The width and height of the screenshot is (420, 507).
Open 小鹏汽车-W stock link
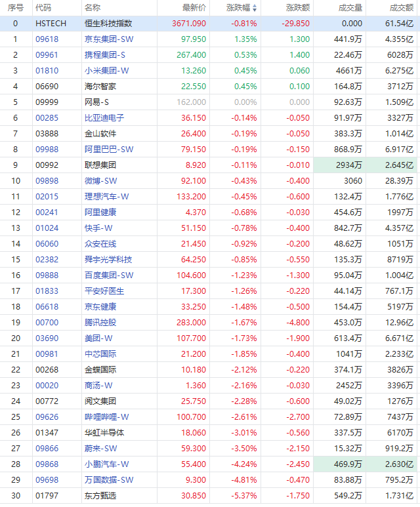[107, 464]
